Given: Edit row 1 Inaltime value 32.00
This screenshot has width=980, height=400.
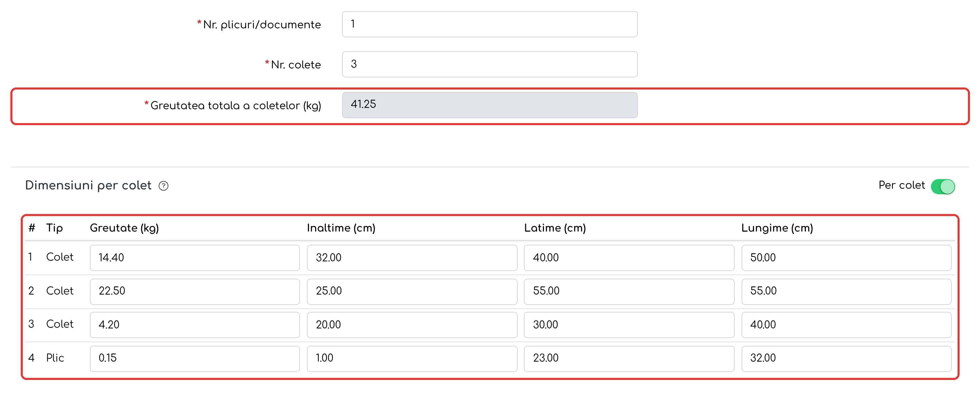Looking at the screenshot, I should [412, 258].
